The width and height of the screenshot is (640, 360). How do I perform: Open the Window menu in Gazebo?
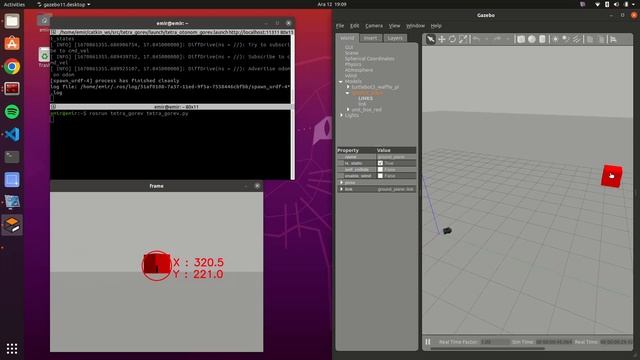415,26
